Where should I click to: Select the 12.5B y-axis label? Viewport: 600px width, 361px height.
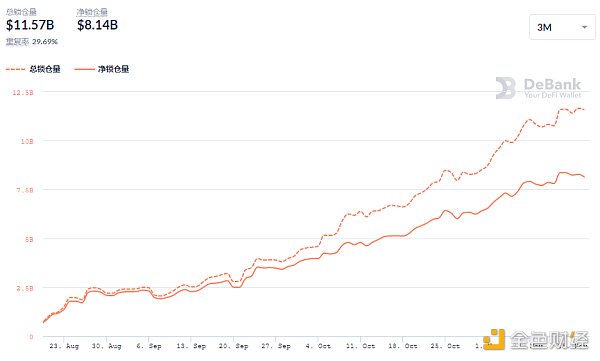point(23,92)
